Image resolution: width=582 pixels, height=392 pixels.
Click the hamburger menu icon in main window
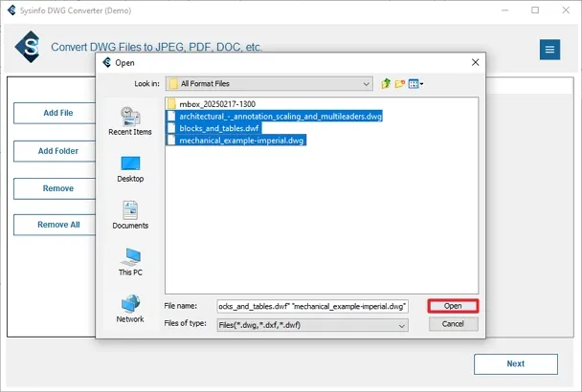pos(549,50)
